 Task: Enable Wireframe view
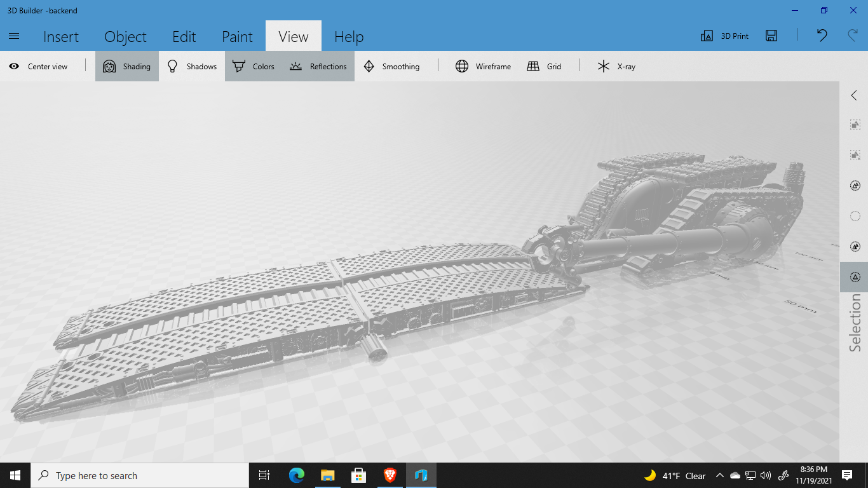point(484,66)
